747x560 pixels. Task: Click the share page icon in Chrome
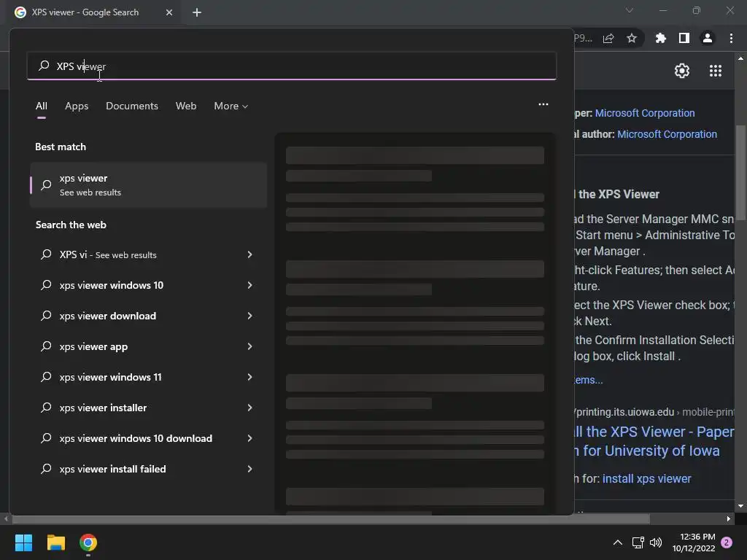tap(608, 38)
